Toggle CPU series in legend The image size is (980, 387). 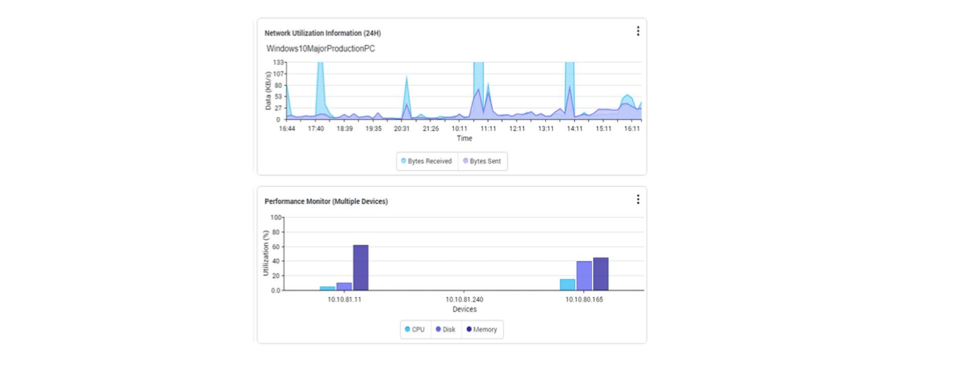[415, 330]
